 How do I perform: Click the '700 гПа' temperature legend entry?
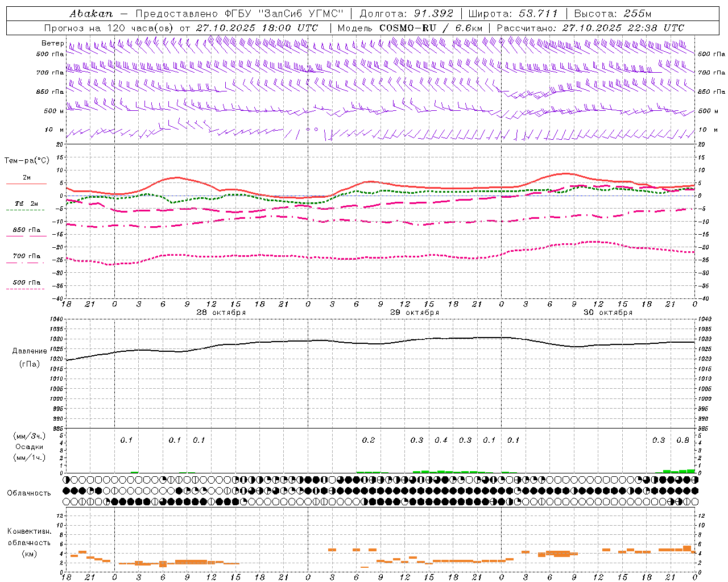tap(27, 256)
